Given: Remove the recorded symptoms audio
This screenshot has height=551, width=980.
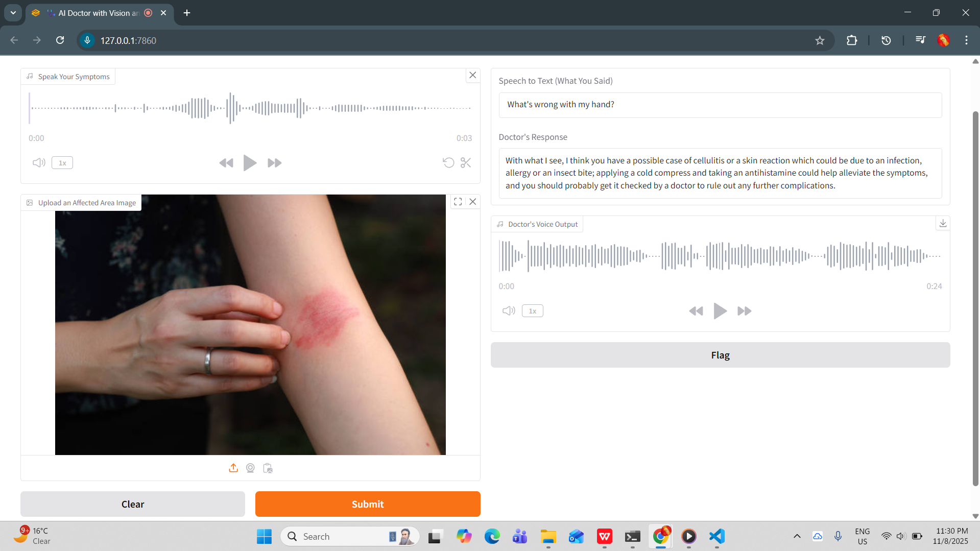Looking at the screenshot, I should tap(473, 75).
